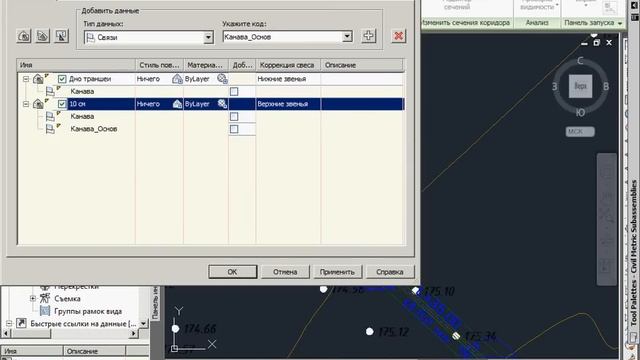Click the Материа... column header
This screenshot has height=360, width=640.
tap(206, 65)
